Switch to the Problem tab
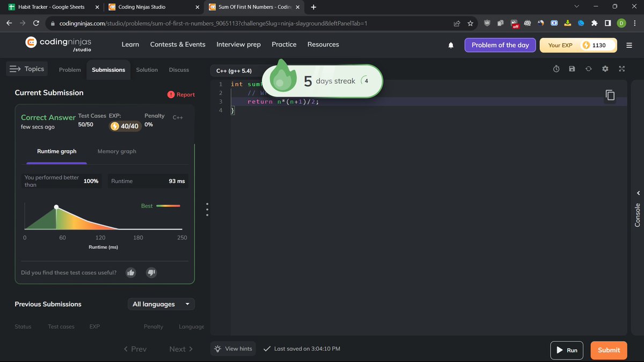644x362 pixels. tap(70, 70)
